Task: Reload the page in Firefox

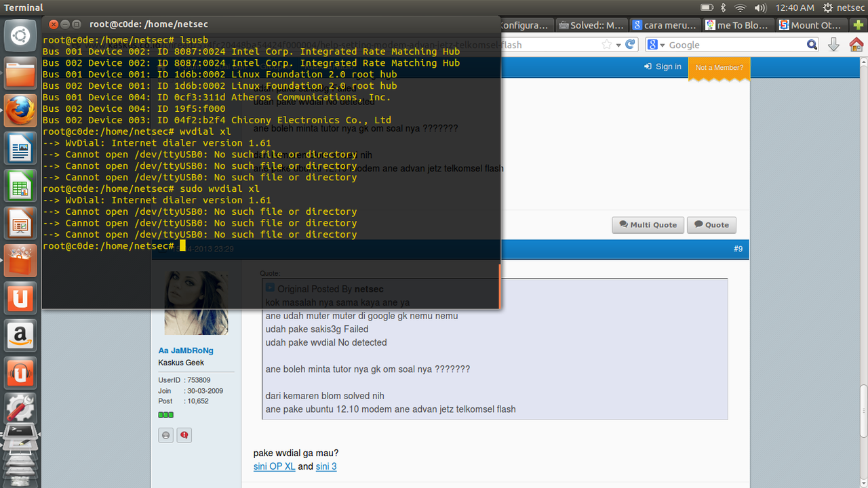Action: tap(631, 45)
